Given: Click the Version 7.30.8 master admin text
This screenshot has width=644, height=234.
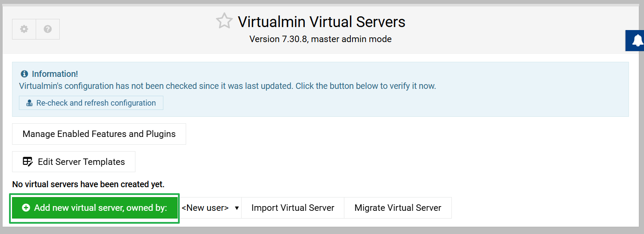Looking at the screenshot, I should (320, 39).
